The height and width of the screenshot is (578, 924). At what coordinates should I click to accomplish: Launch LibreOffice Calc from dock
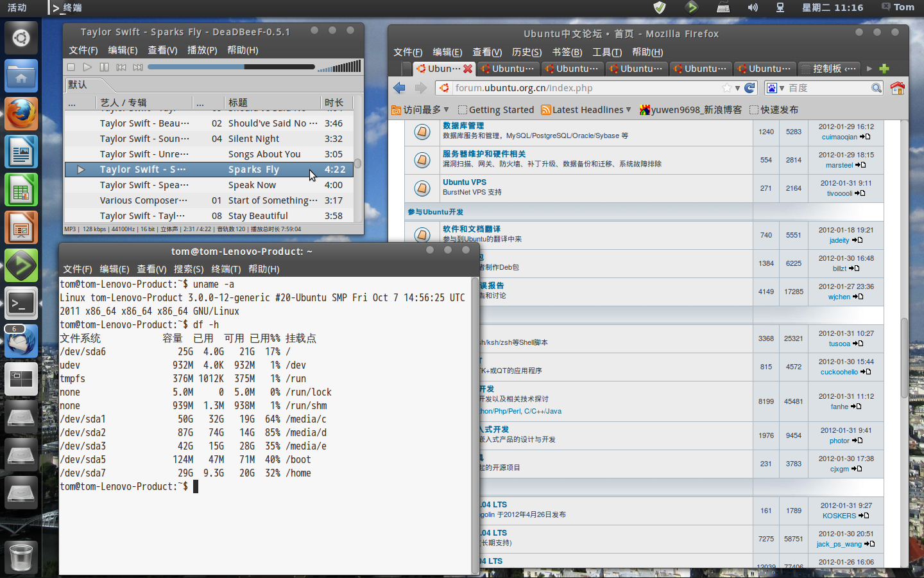click(x=21, y=191)
